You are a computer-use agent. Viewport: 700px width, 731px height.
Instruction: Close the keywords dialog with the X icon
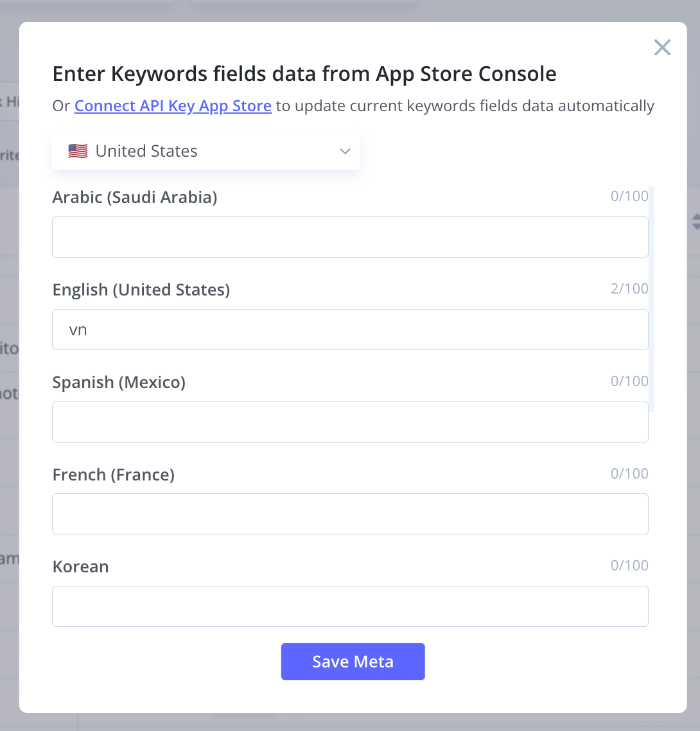coord(661,48)
